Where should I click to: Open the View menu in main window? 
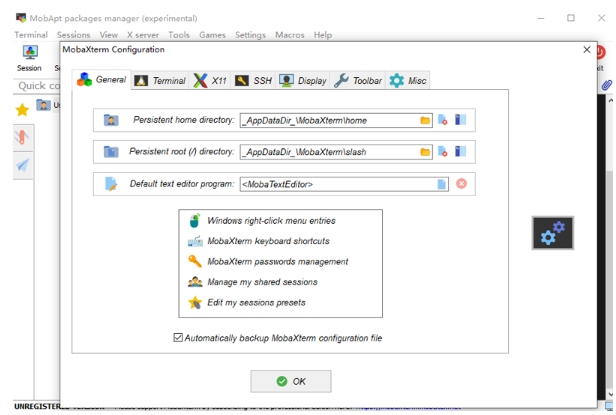(108, 35)
